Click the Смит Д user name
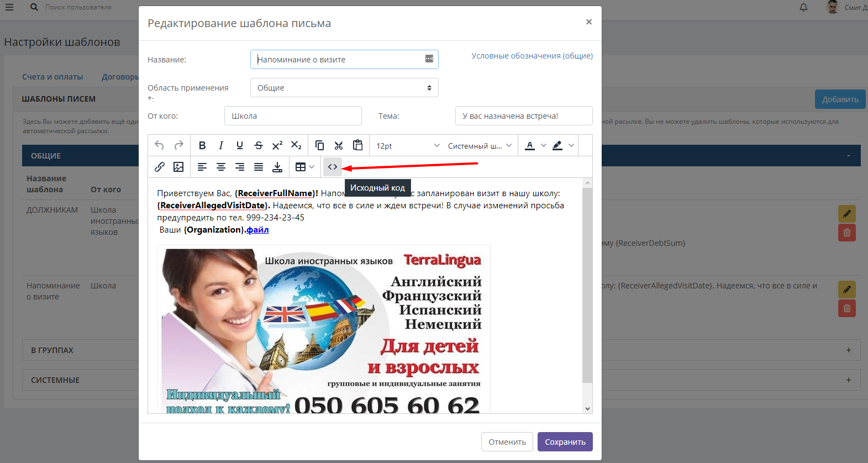This screenshot has width=868, height=463. pos(856,7)
